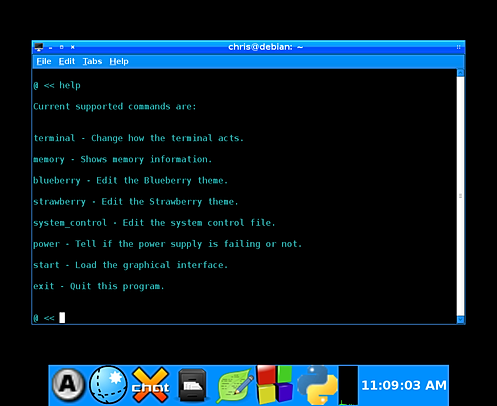Click the terminal icon in title bar

39,47
